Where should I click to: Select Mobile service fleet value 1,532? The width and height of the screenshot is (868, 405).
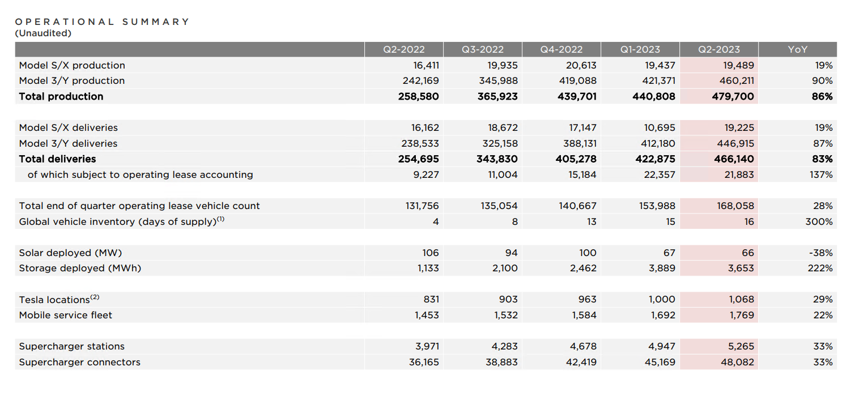pyautogui.click(x=506, y=315)
